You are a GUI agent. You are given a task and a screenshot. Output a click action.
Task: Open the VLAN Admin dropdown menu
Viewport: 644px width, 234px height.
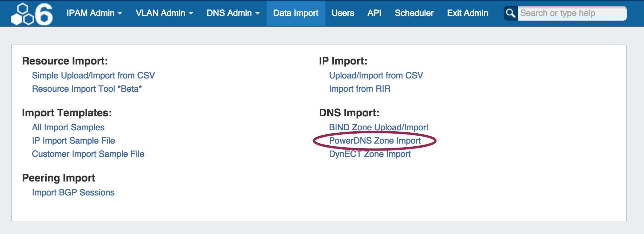tap(164, 13)
